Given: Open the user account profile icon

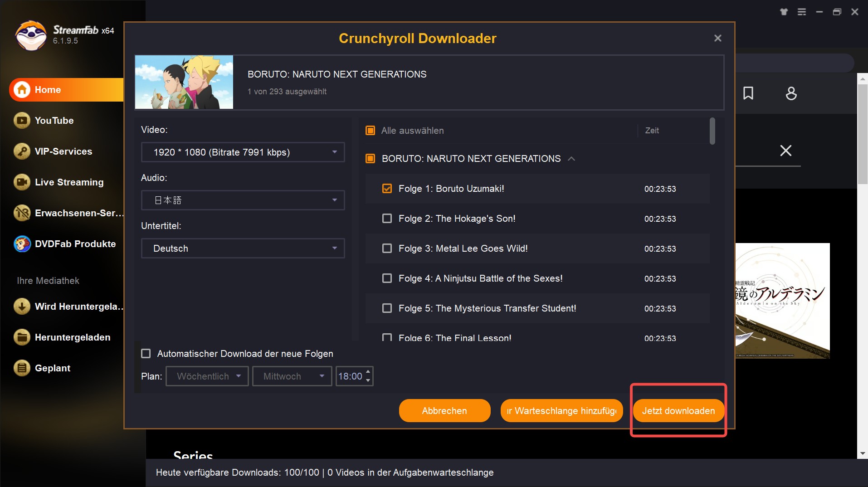Looking at the screenshot, I should tap(791, 93).
